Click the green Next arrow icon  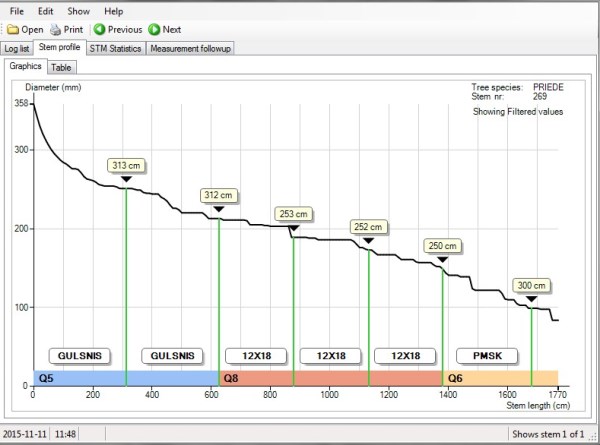(x=154, y=30)
